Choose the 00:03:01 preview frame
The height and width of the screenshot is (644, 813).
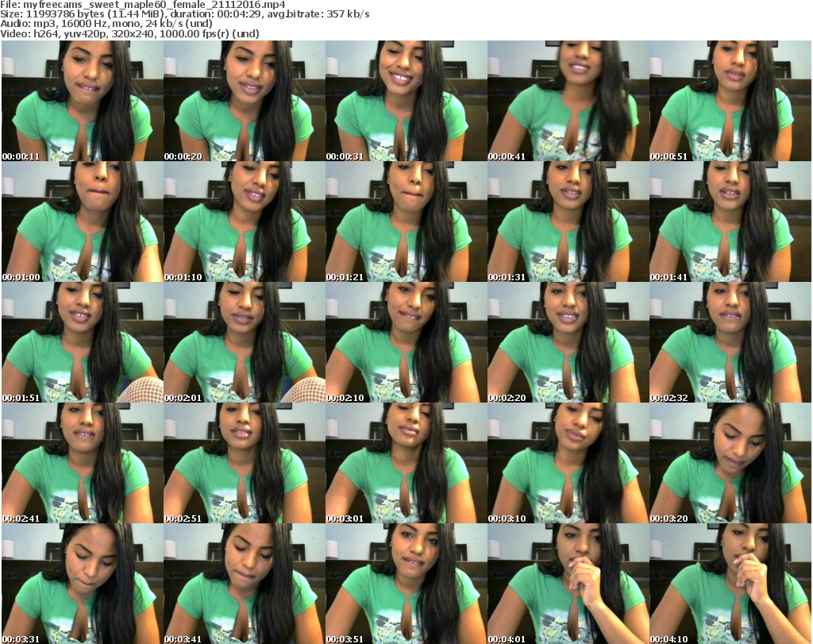(x=406, y=464)
